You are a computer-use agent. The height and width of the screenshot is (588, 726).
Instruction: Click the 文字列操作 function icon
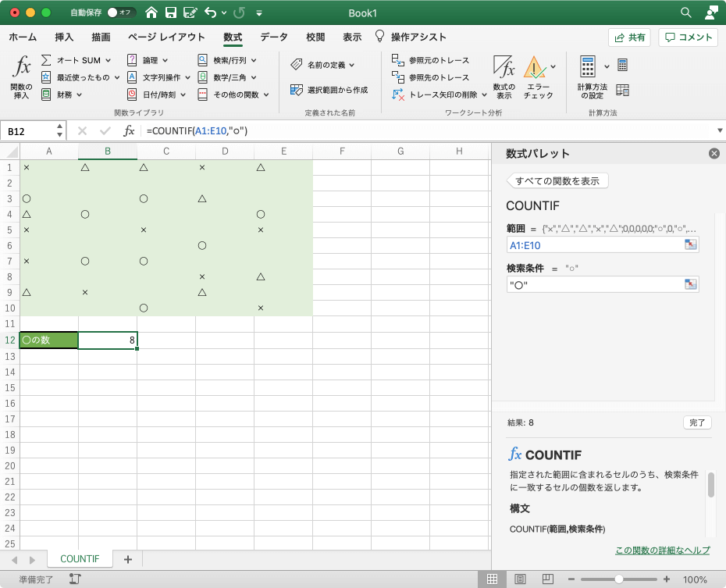pos(132,77)
